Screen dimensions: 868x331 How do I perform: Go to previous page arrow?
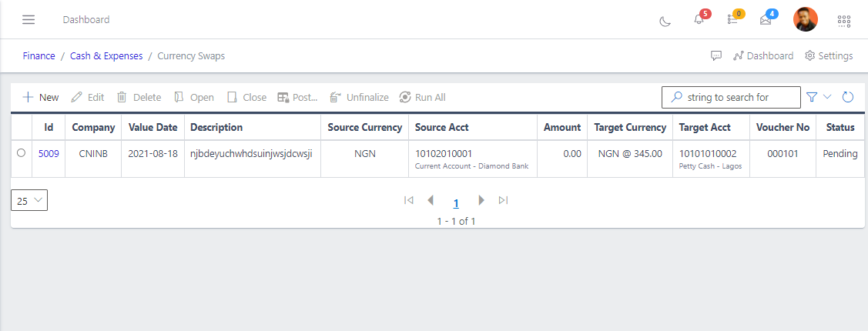[431, 200]
